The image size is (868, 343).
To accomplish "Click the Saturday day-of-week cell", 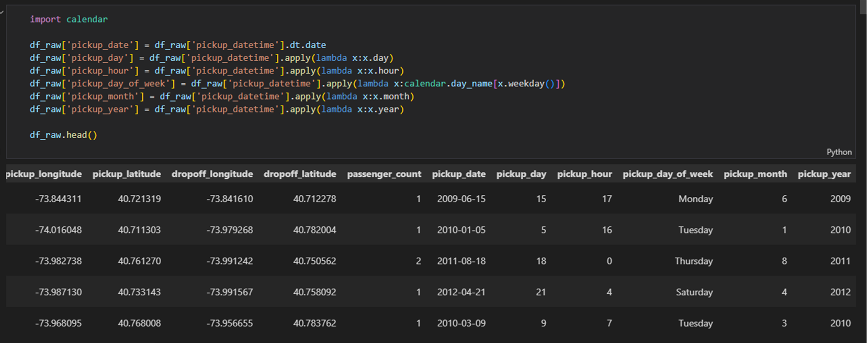I will (x=694, y=292).
